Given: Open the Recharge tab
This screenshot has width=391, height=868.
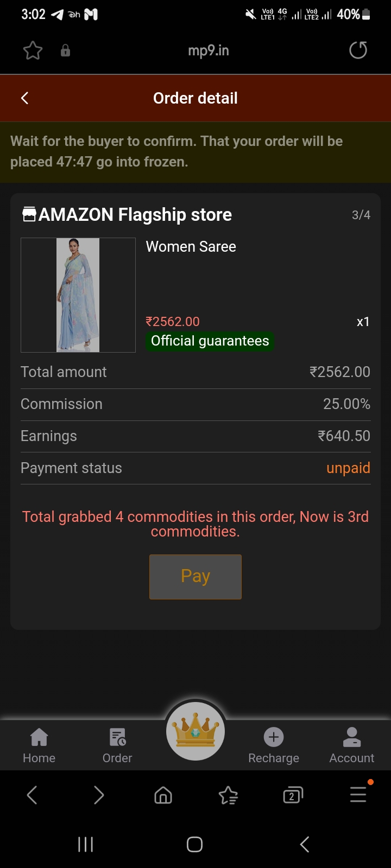Looking at the screenshot, I should pos(274,744).
